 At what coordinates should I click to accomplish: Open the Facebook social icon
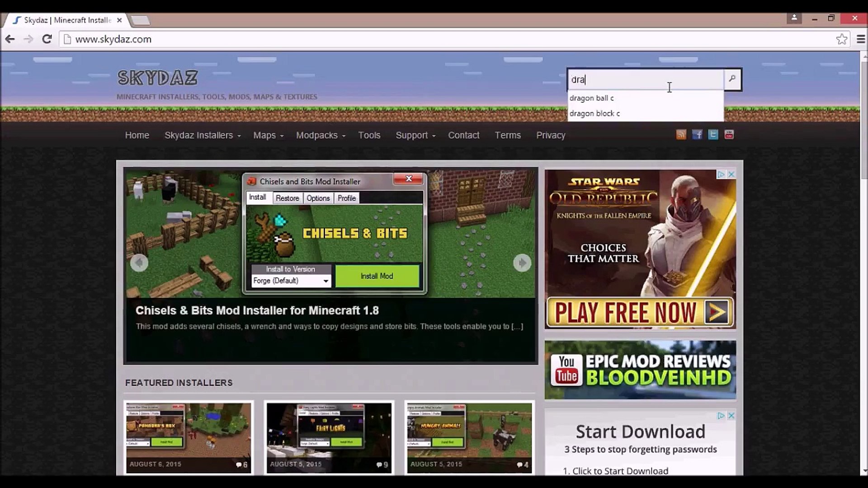click(x=697, y=135)
